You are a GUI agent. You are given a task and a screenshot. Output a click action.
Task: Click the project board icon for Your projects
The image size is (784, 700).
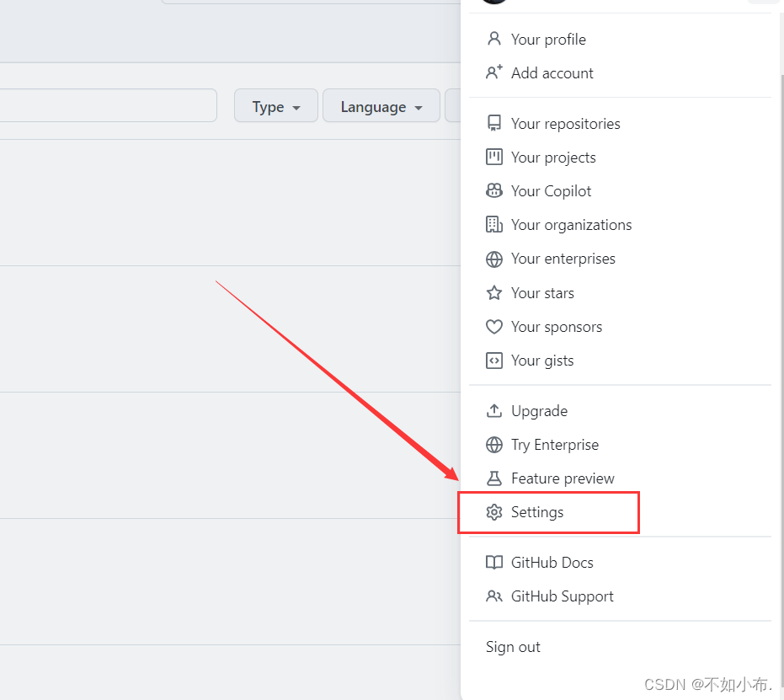point(494,158)
